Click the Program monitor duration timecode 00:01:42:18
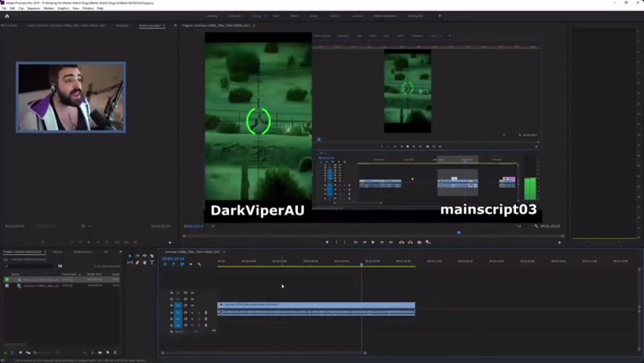The image size is (644, 363). point(550,226)
